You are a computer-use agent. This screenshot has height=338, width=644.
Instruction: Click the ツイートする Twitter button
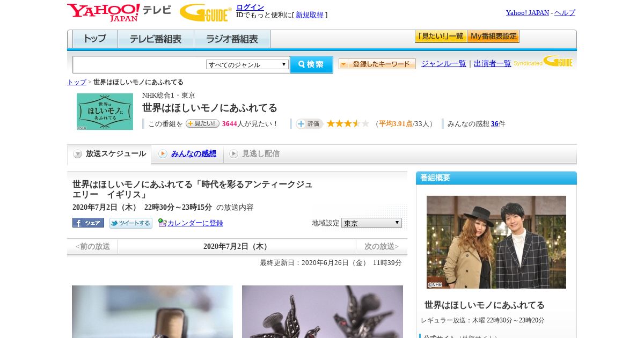tap(131, 223)
